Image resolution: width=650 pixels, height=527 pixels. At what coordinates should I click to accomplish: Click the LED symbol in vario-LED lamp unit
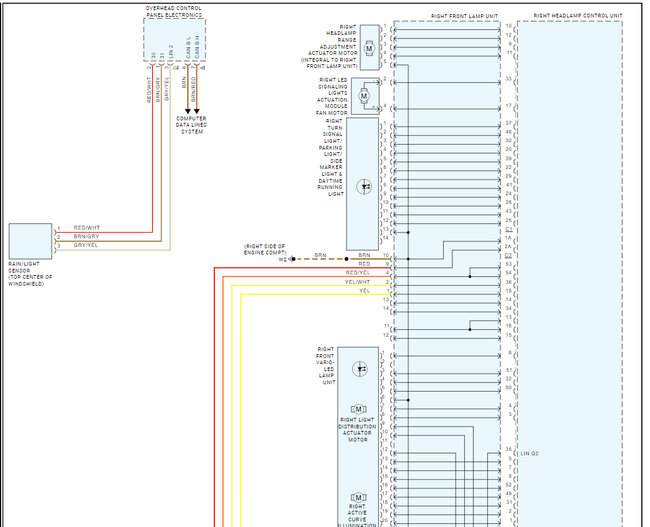360,369
